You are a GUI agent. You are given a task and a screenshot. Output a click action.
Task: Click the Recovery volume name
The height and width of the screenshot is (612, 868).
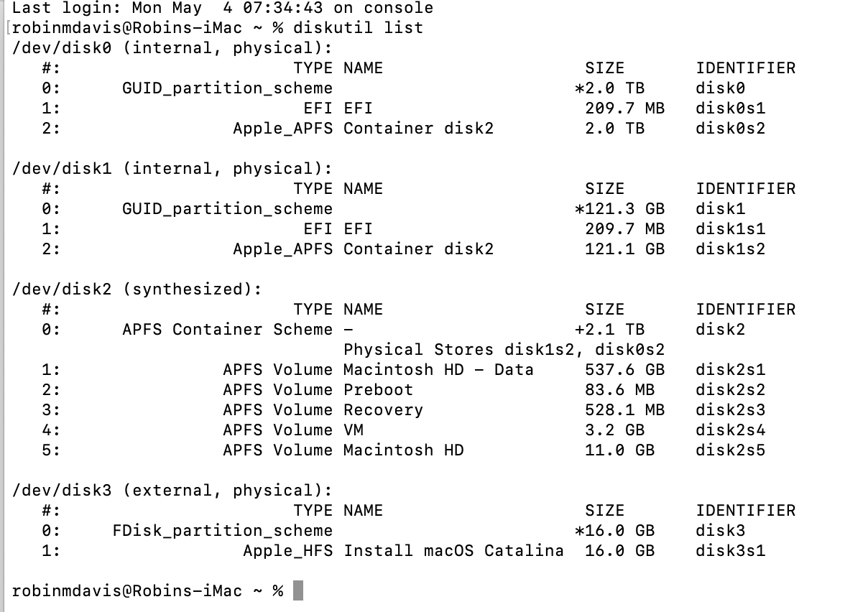coord(383,410)
